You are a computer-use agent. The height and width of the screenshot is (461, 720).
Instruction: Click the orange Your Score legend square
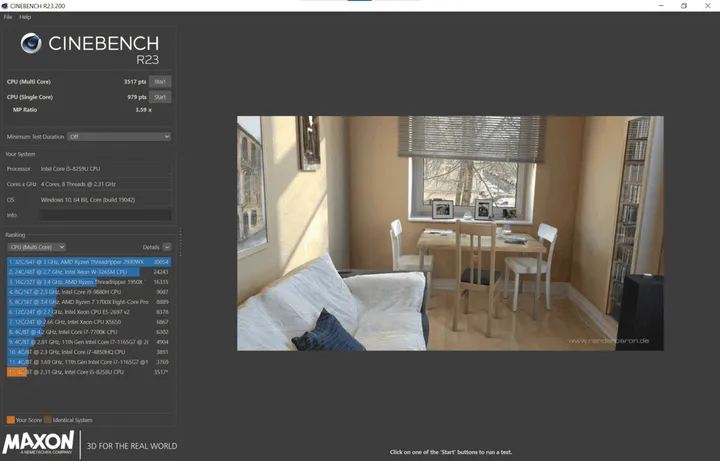pos(10,420)
